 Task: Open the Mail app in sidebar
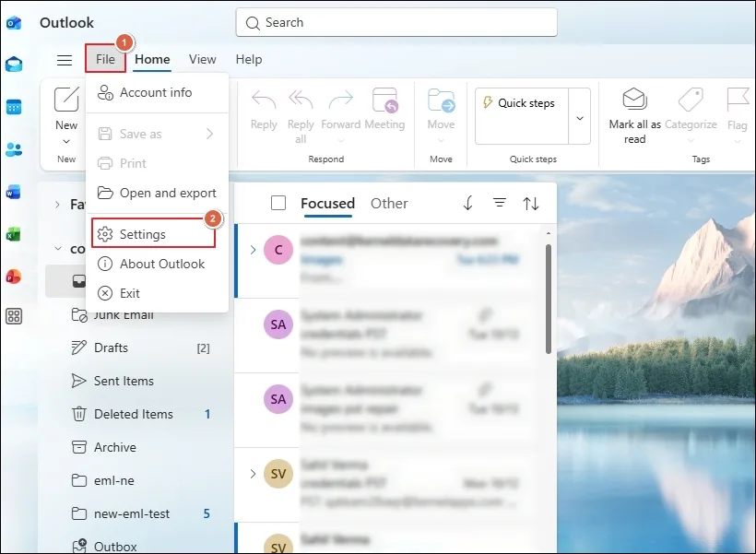(x=14, y=64)
